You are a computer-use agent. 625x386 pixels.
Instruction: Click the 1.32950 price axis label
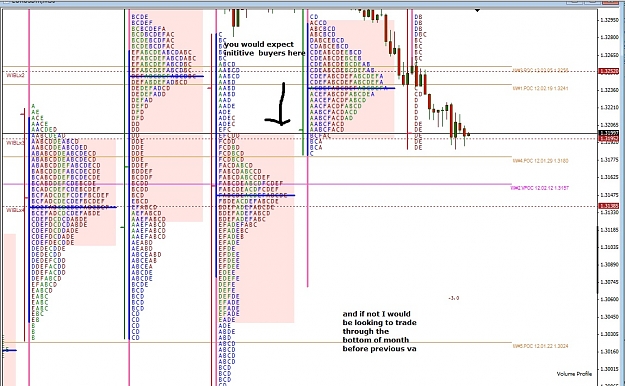(x=610, y=20)
